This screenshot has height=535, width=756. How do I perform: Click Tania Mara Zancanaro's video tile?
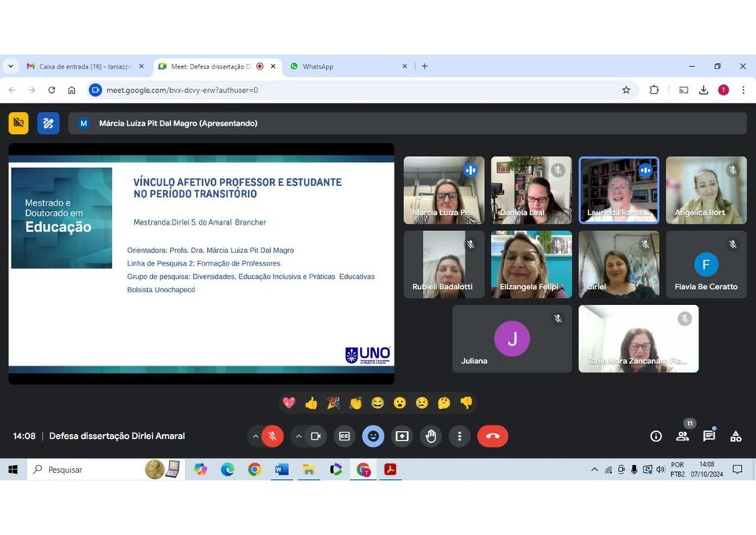pyautogui.click(x=638, y=339)
